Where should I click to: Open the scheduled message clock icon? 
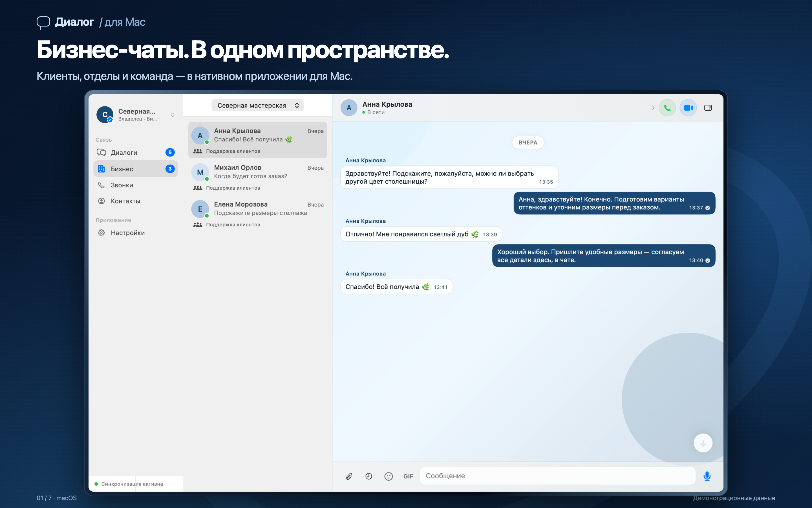click(369, 476)
